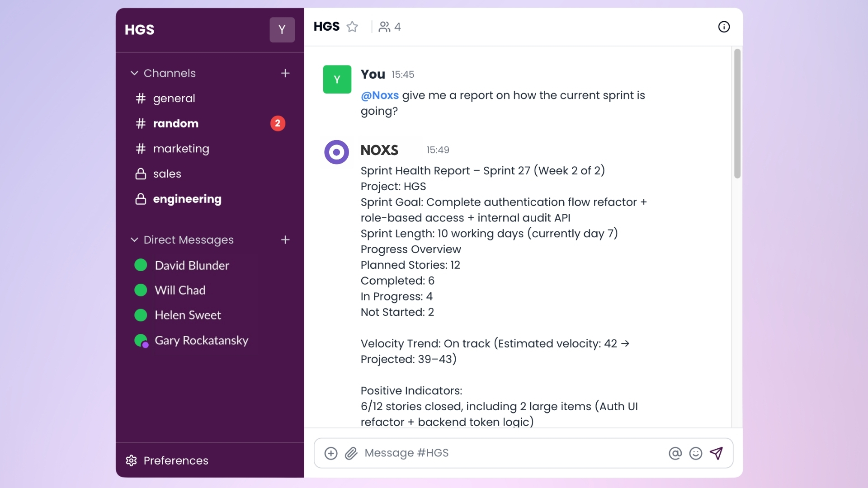Click the plus circle in message bar

click(x=331, y=453)
